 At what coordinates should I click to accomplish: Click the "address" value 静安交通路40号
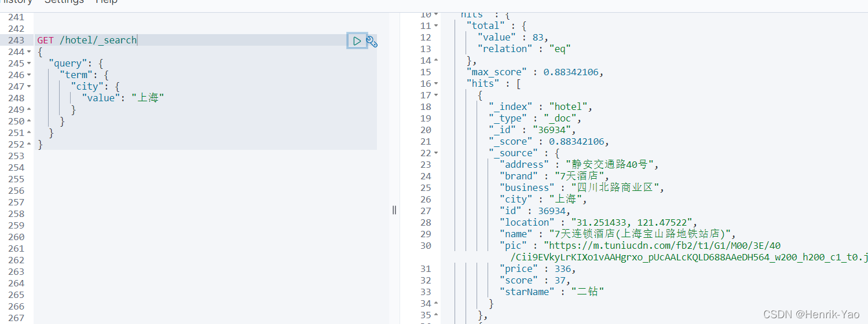[x=610, y=164]
